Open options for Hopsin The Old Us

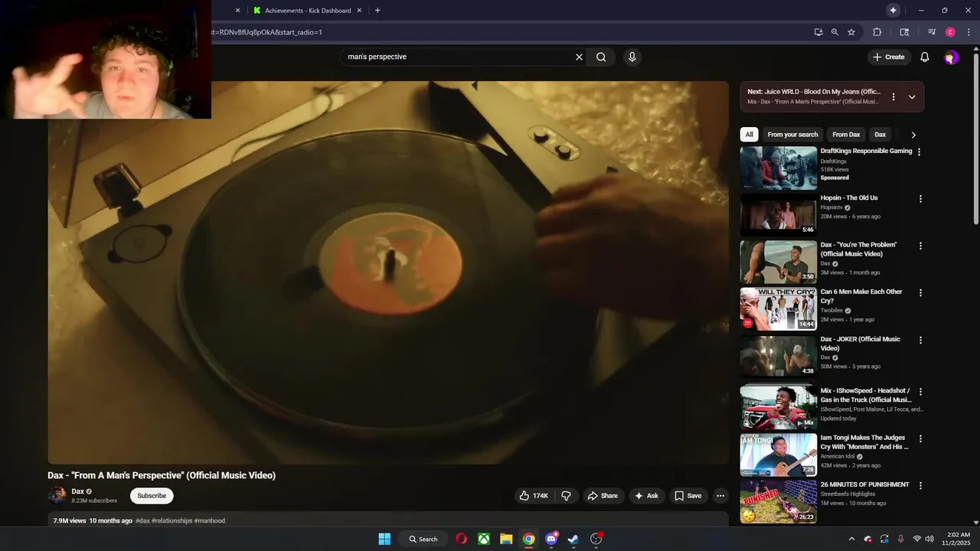click(x=920, y=199)
